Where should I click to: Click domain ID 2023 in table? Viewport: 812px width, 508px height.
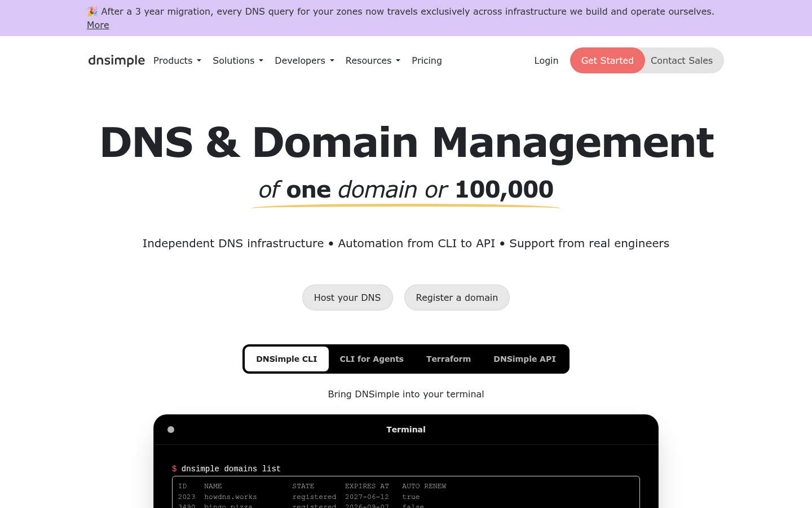(187, 497)
